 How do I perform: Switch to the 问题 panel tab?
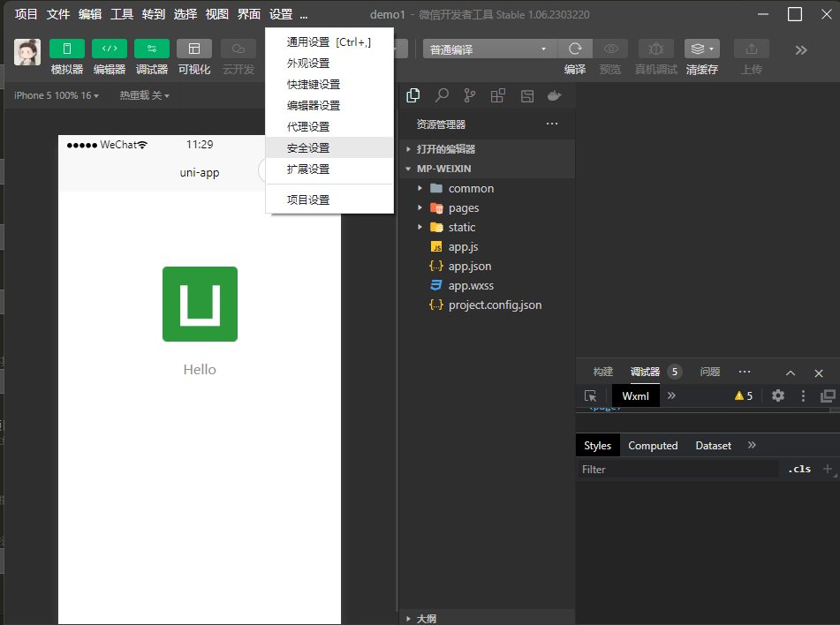click(x=710, y=372)
